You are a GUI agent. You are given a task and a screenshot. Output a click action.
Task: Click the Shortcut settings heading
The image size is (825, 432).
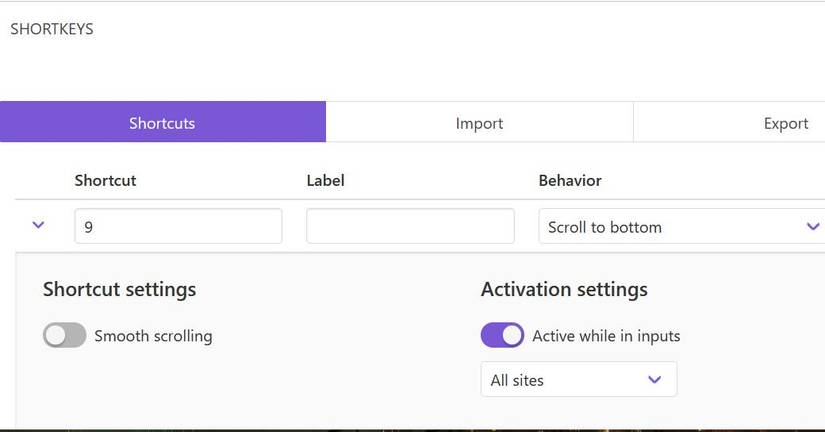119,290
